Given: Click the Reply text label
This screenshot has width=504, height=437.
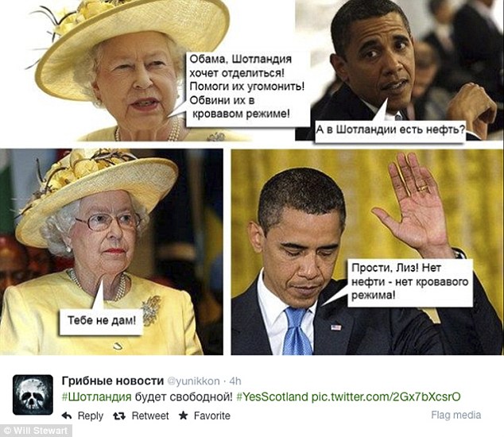Looking at the screenshot, I should [x=91, y=416].
